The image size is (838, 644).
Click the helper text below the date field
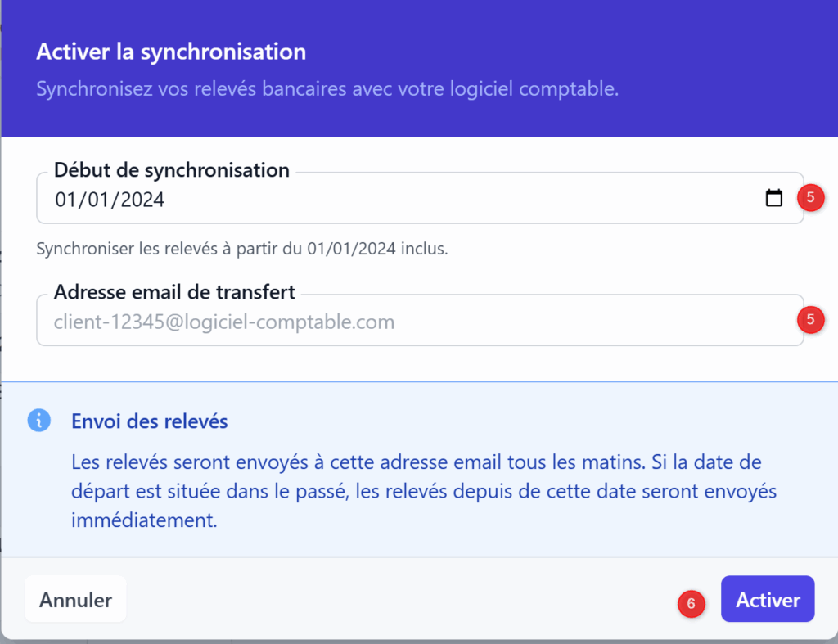click(241, 249)
